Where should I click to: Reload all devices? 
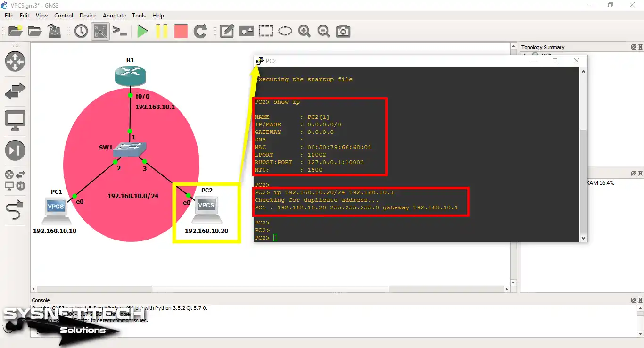200,31
